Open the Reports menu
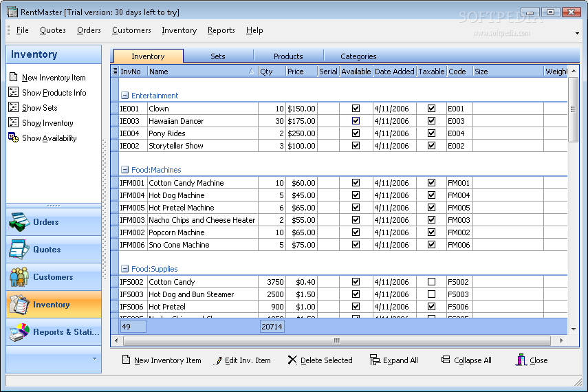588x392 pixels. [x=221, y=30]
